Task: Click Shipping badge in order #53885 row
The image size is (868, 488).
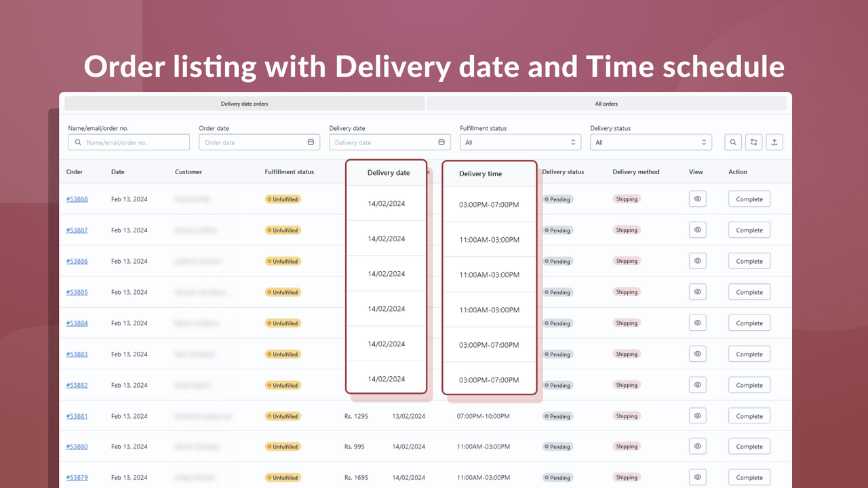Action: [x=627, y=292]
